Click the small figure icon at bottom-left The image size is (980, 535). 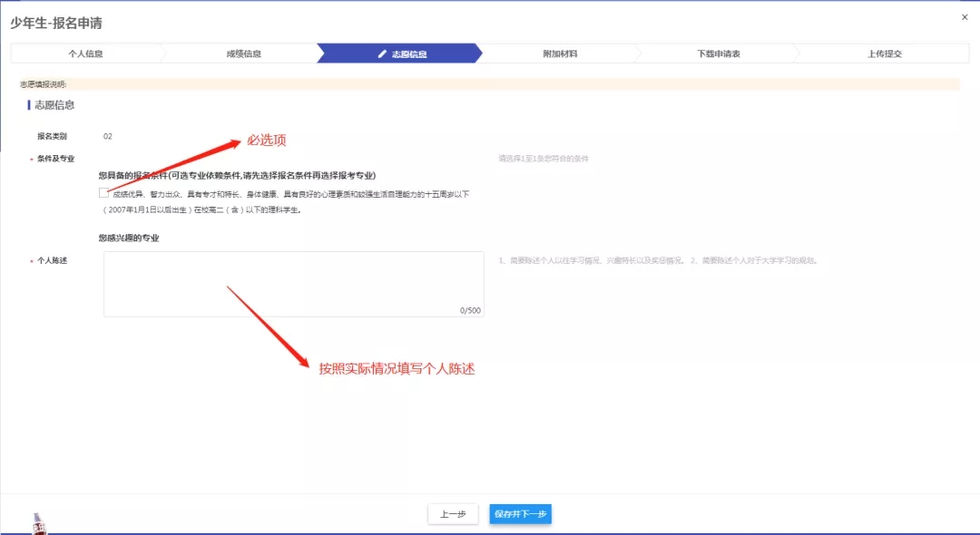coord(38,523)
